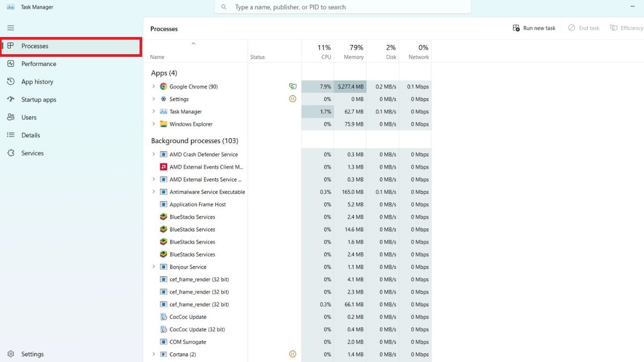The width and height of the screenshot is (644, 362).
Task: Click the Google Chrome app icon
Action: pyautogui.click(x=164, y=86)
